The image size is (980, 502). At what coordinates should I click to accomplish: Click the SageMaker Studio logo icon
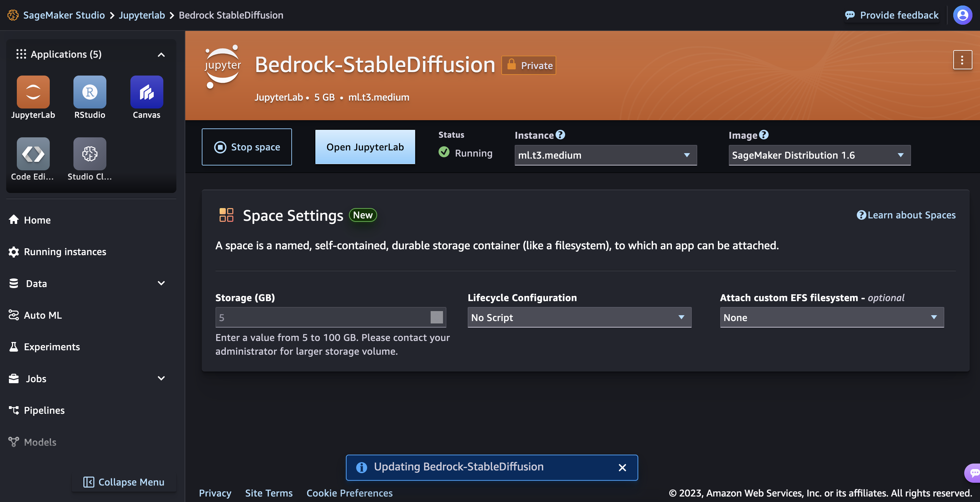[x=13, y=15]
